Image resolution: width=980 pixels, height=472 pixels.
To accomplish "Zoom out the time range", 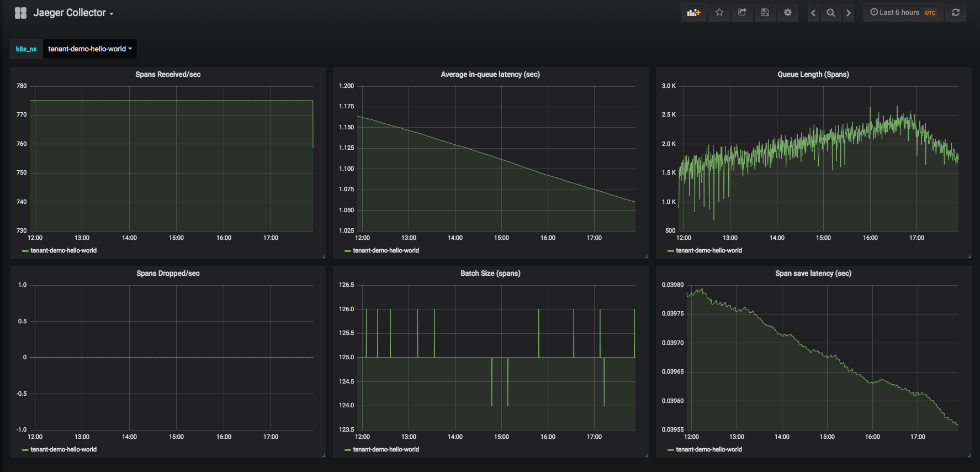I will 831,13.
